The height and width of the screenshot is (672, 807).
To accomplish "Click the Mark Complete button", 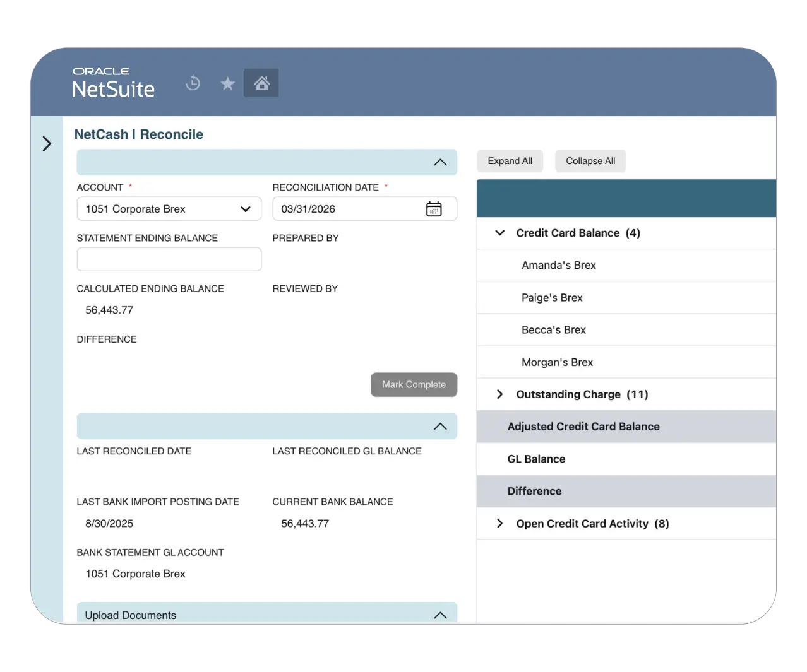I will [414, 384].
